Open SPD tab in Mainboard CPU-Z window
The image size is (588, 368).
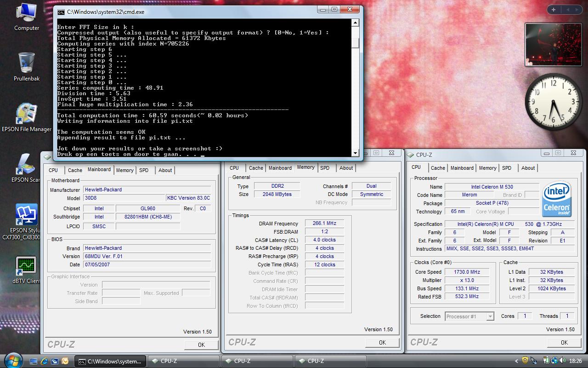[x=144, y=170]
